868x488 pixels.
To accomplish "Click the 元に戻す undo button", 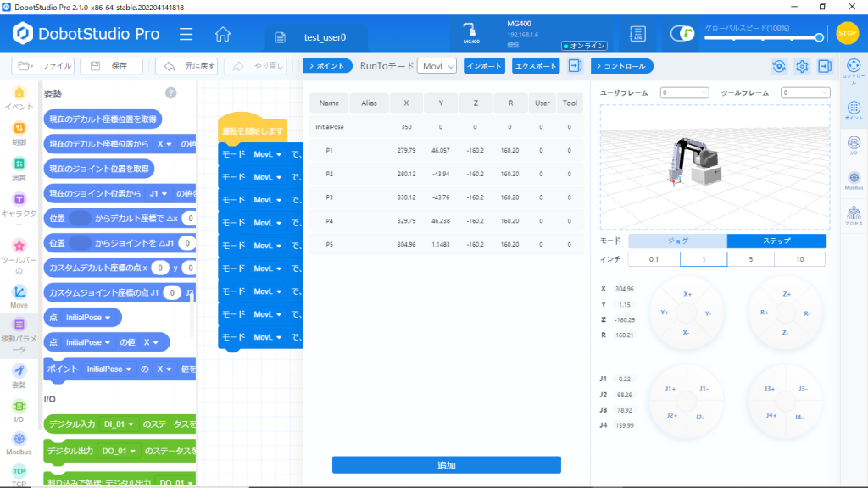I will 186,66.
